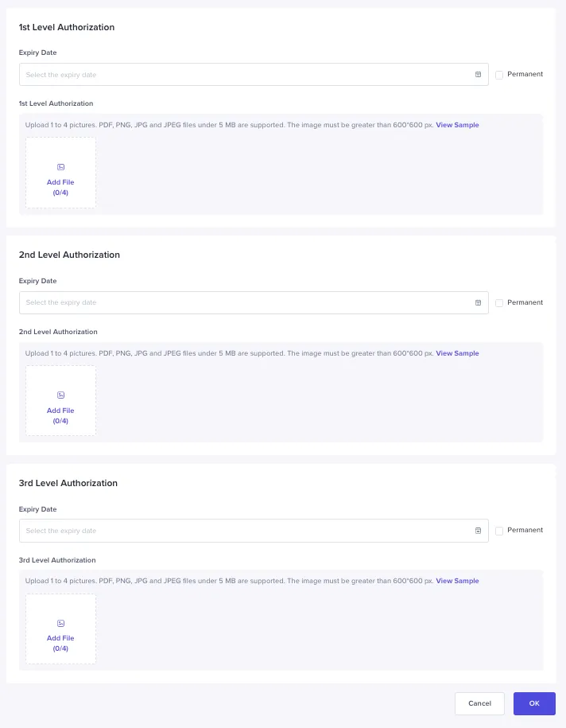Viewport: 566px width, 728px height.
Task: Click Add File box under 3rd Level Authorization
Action: click(60, 629)
